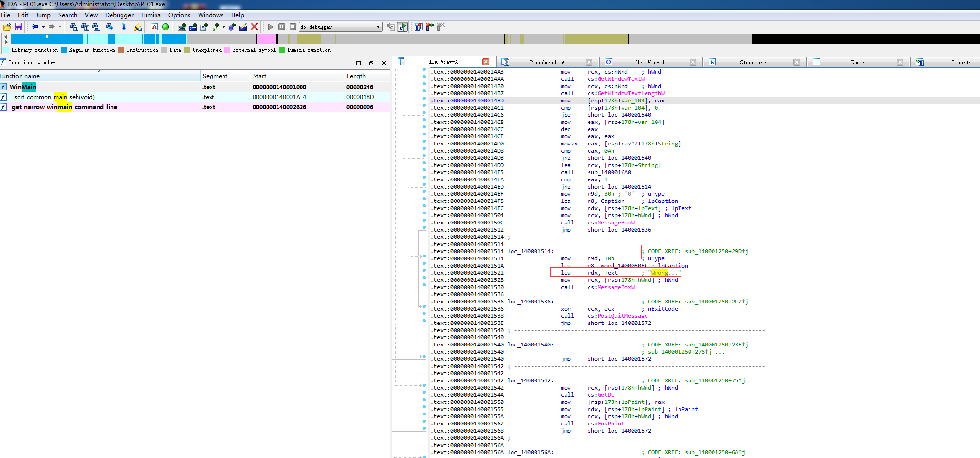980x458 pixels.
Task: Close the IDA View-A tab
Action: tap(486, 62)
